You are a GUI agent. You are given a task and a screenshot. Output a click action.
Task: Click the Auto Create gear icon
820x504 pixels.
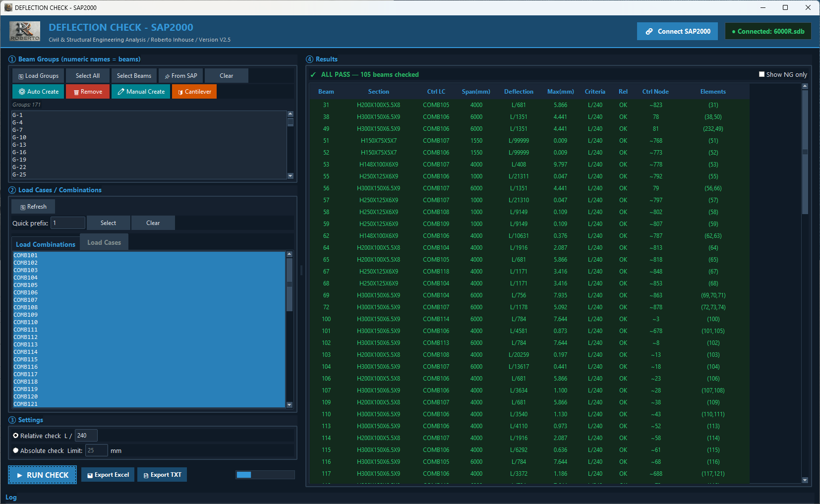22,92
